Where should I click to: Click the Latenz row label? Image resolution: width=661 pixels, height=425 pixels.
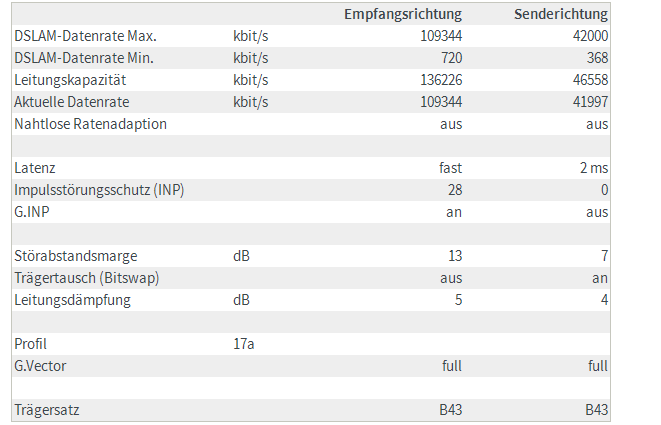pyautogui.click(x=35, y=168)
